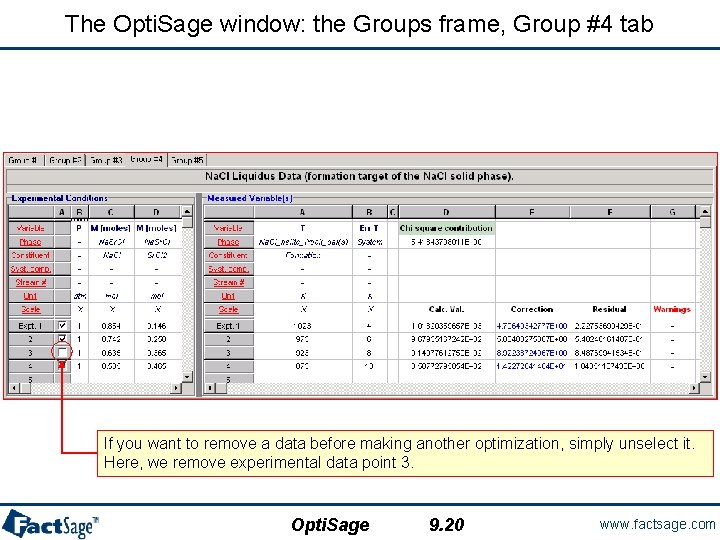Click the '0.146' cell in Expt. 1 row
The width and height of the screenshot is (720, 540).
click(x=157, y=326)
